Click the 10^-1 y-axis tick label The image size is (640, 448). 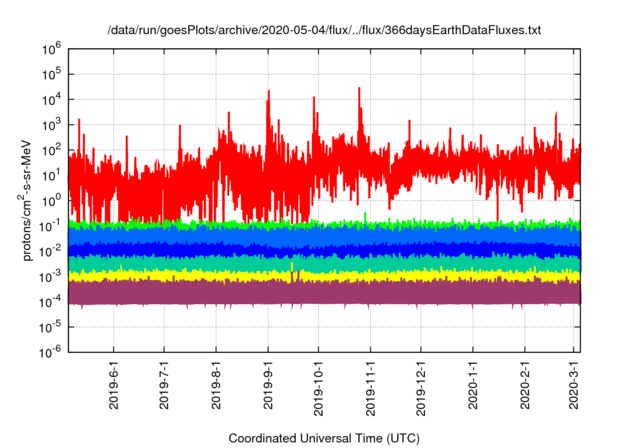(x=51, y=226)
